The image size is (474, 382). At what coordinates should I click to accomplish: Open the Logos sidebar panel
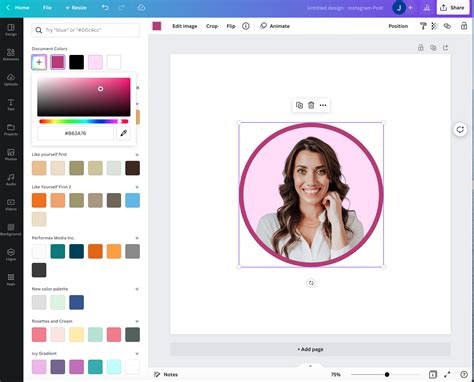point(11,255)
